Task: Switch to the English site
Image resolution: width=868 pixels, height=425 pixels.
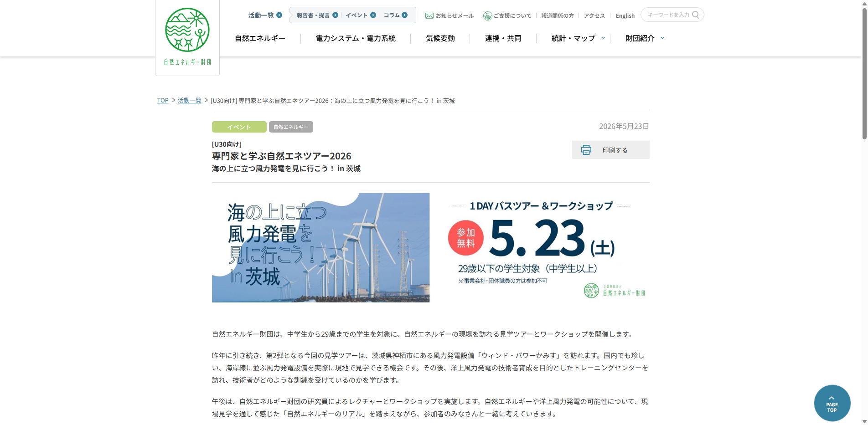Action: coord(625,15)
